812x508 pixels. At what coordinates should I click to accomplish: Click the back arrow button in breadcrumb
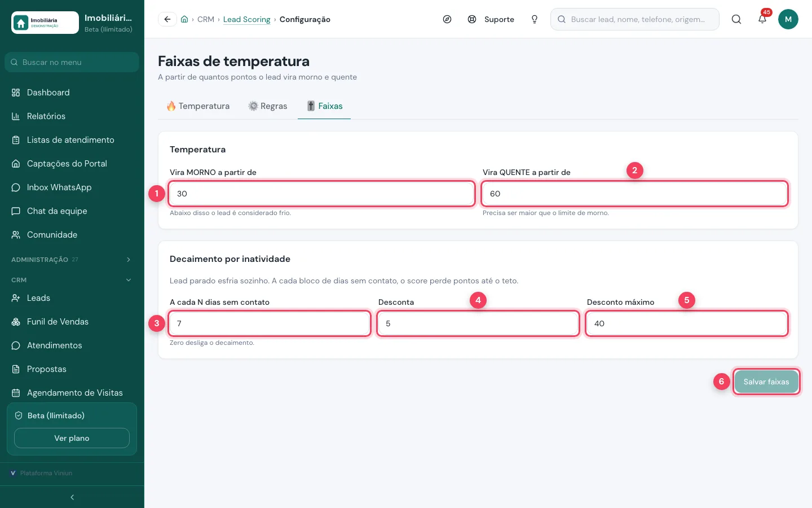click(x=167, y=19)
